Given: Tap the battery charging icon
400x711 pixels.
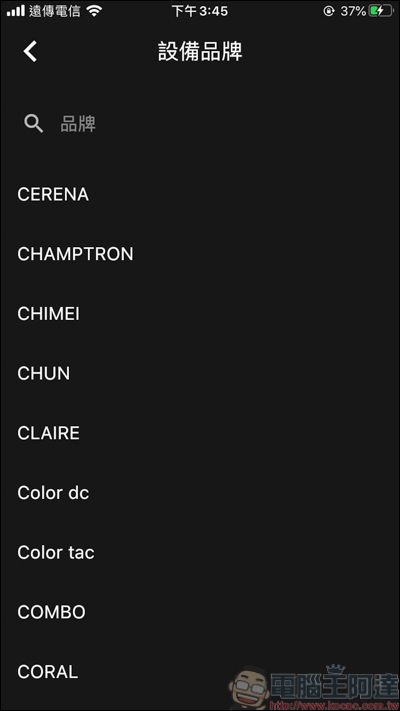Looking at the screenshot, I should click(x=381, y=11).
